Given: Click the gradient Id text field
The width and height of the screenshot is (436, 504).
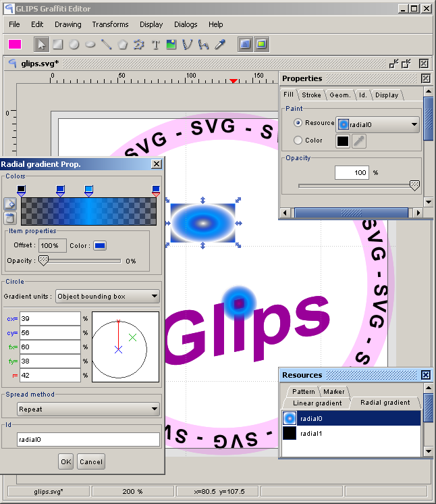Looking at the screenshot, I should pos(88,439).
